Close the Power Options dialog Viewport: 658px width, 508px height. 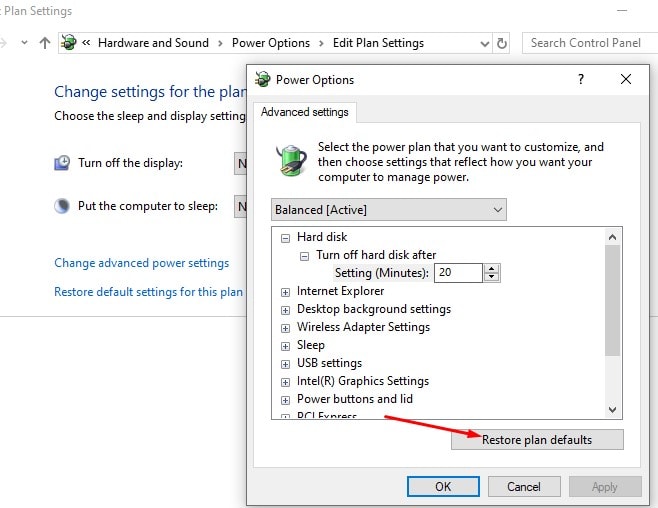coord(626,79)
